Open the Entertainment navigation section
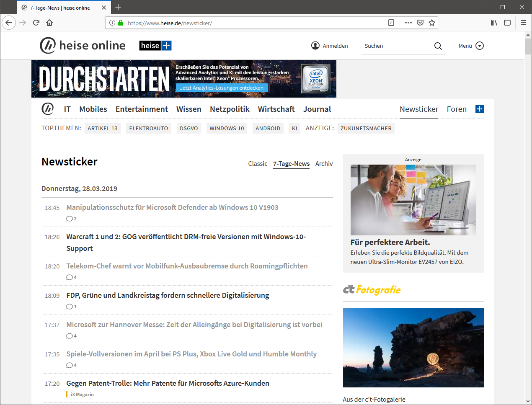 [x=142, y=109]
